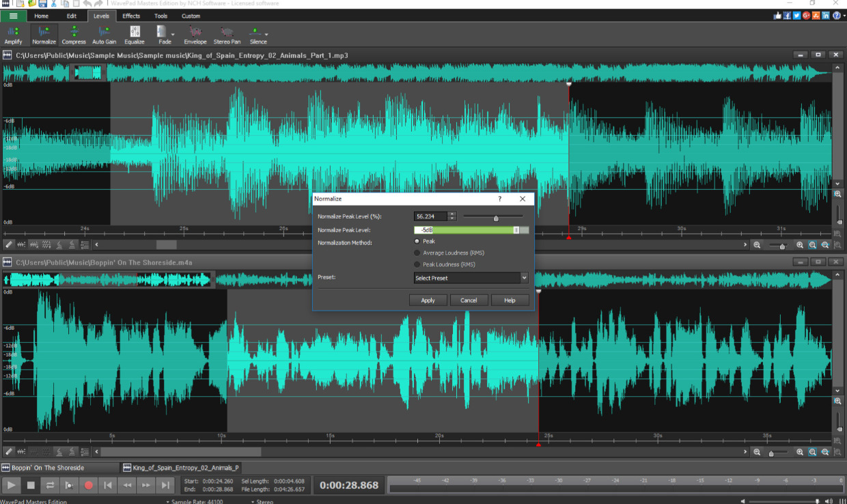Click the question mark in Normalize title bar
This screenshot has width=847, height=504.
tap(499, 199)
